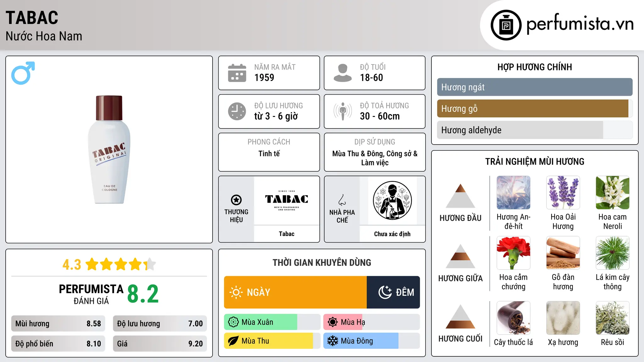Click the Độ lưu hương 7.00 score row
Viewport: 644px width, 362px height.
(160, 323)
